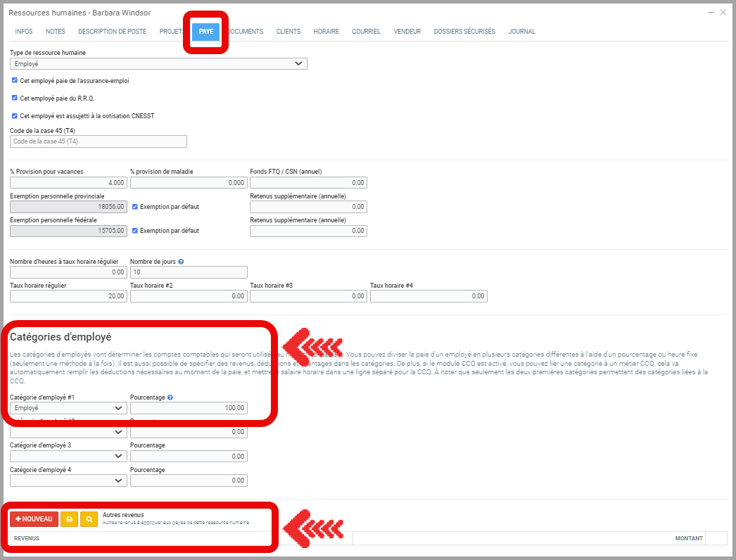This screenshot has height=560, width=736.
Task: Switch to the Horaire tab
Action: (326, 32)
